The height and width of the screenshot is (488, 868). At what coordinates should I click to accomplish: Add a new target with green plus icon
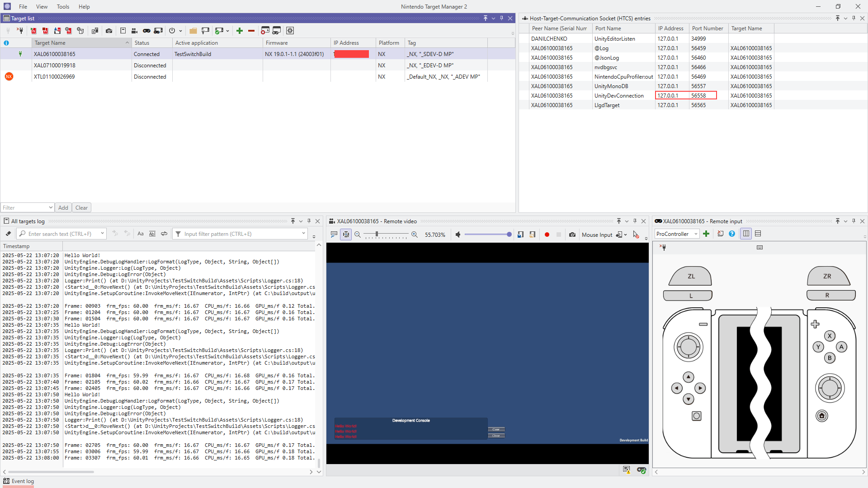[240, 31]
